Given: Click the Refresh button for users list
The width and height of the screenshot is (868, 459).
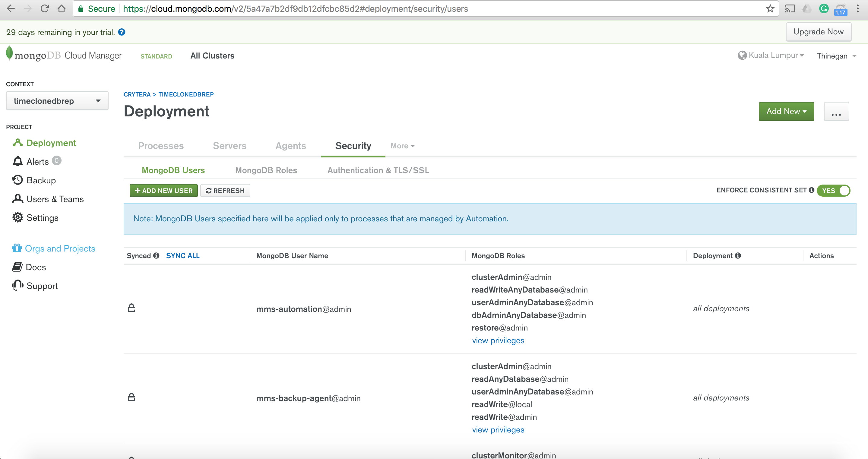Looking at the screenshot, I should pos(225,191).
